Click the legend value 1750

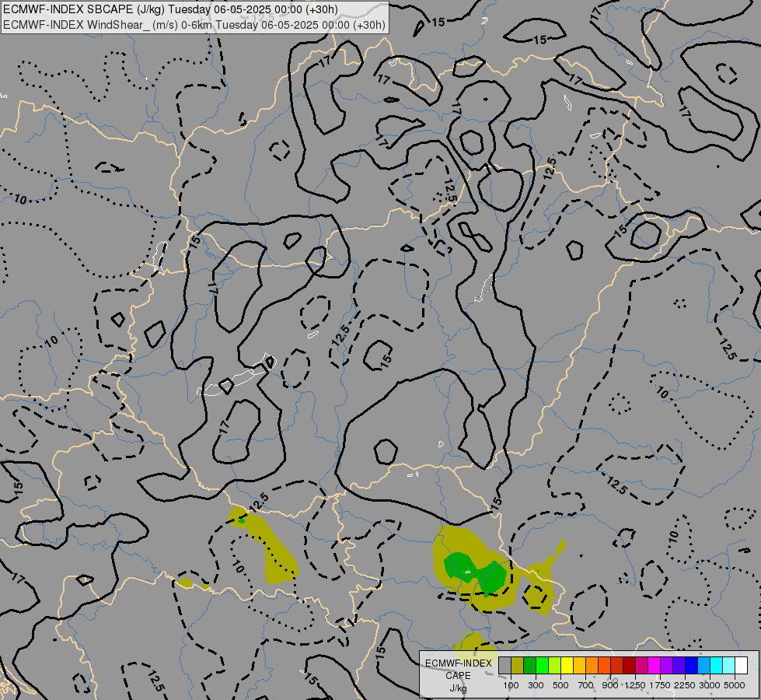pos(660,685)
